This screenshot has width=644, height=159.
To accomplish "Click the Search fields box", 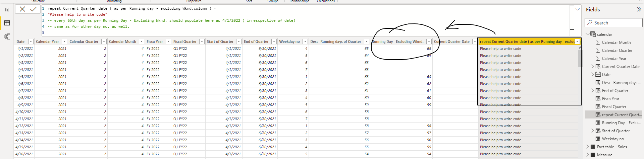I will (614, 23).
